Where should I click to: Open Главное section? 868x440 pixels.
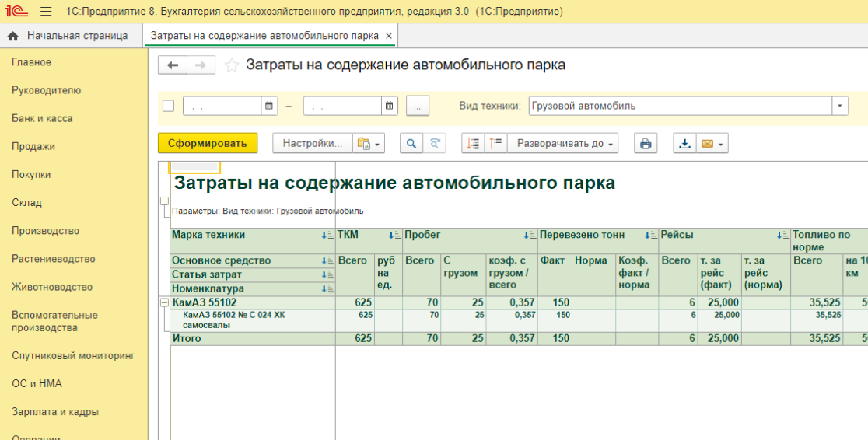[x=32, y=62]
